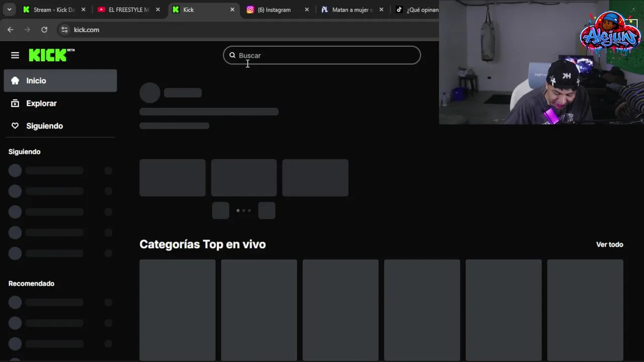Switch to the ¿Qué opinan TikTok tab
This screenshot has height=362, width=644.
[x=418, y=10]
